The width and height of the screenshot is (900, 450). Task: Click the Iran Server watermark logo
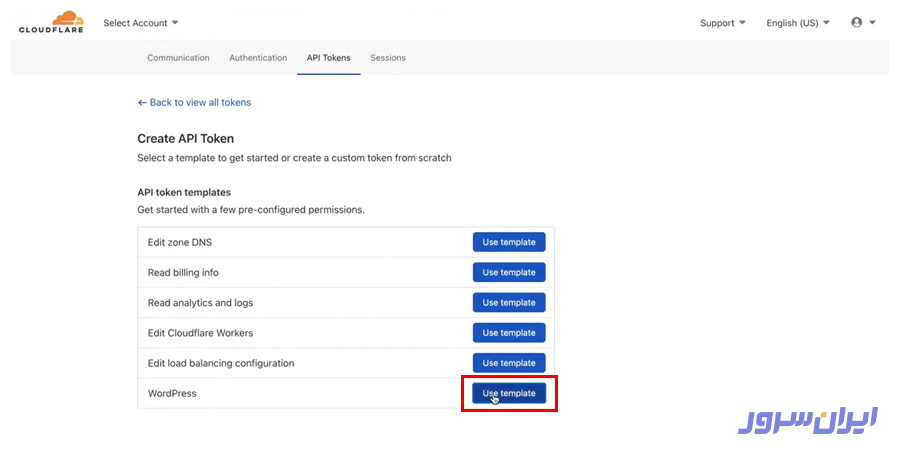click(x=808, y=420)
